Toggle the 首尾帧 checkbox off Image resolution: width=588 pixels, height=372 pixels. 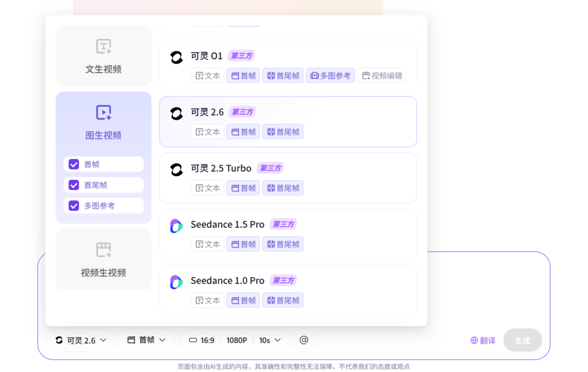pyautogui.click(x=73, y=185)
